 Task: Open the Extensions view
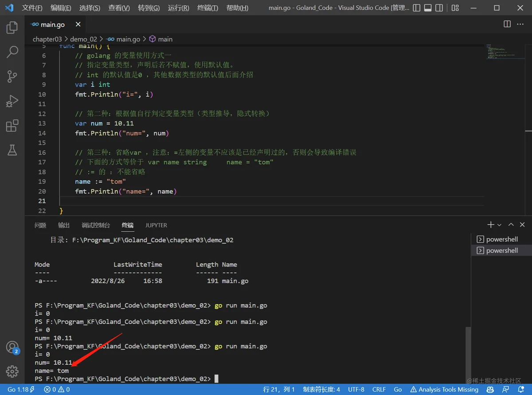(12, 125)
